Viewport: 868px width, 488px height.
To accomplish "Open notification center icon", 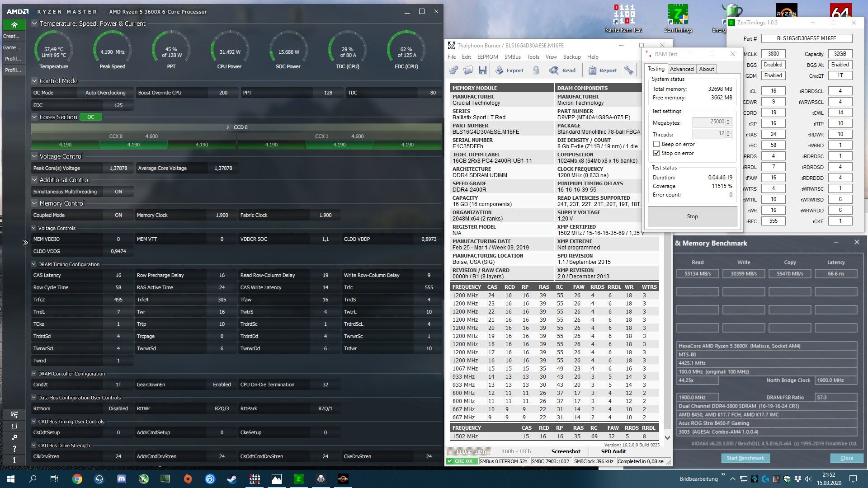I will [x=853, y=479].
